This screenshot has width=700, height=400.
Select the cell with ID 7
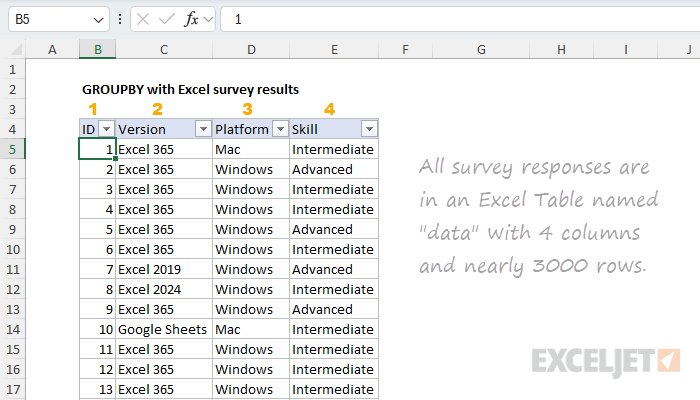click(97, 269)
